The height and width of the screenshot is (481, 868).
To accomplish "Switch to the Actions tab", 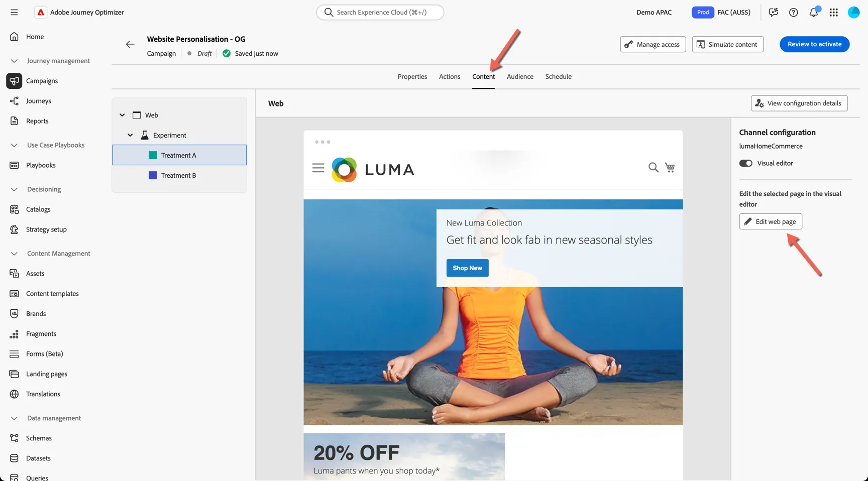I will coord(450,77).
